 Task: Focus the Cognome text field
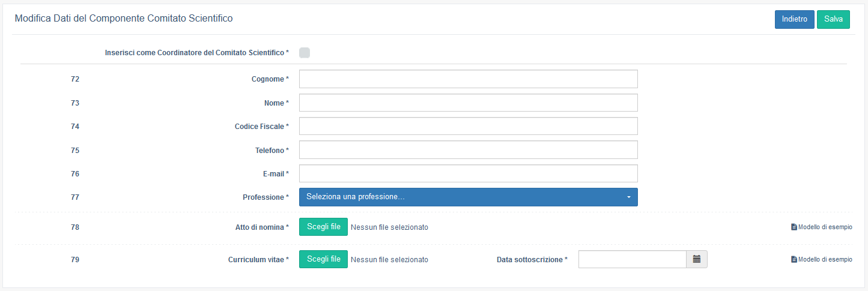pyautogui.click(x=468, y=79)
